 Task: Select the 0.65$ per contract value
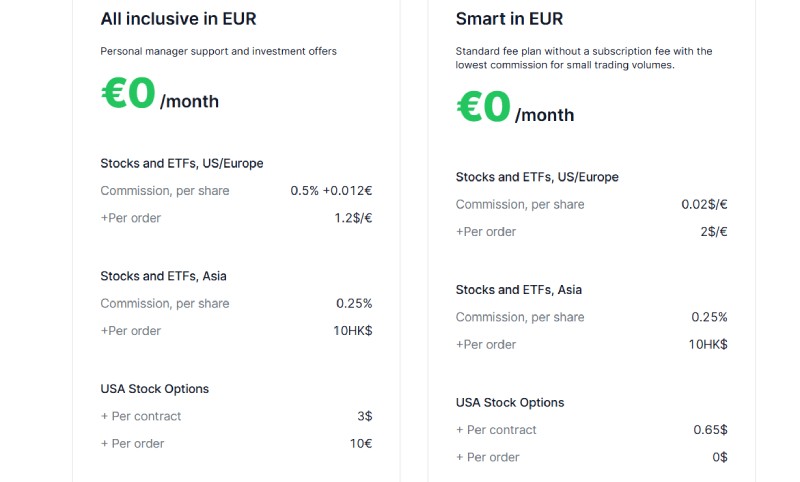coord(710,430)
